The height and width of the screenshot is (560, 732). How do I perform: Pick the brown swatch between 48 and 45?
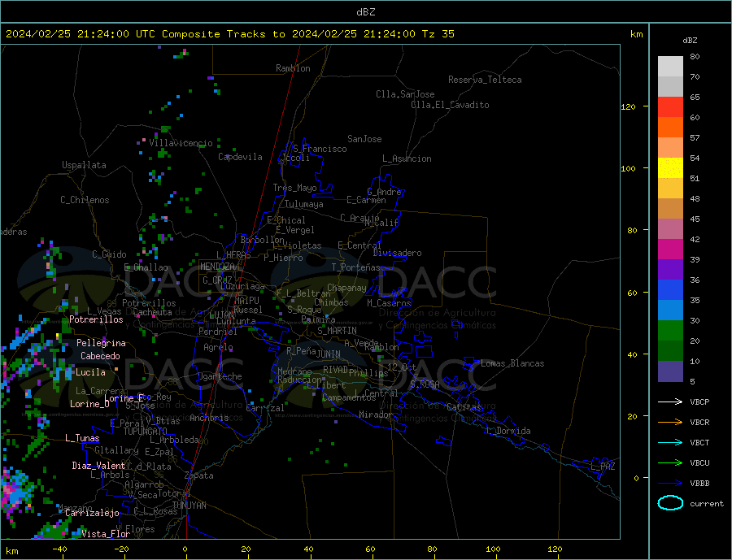(x=670, y=209)
